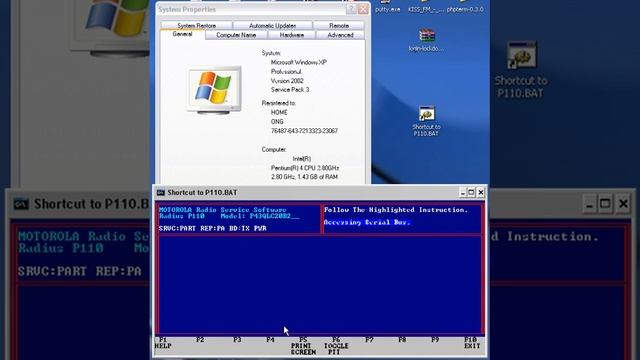This screenshot has width=640, height=360.
Task: Maximize the front Shortcut to P110.BAT console window
Action: (x=471, y=192)
